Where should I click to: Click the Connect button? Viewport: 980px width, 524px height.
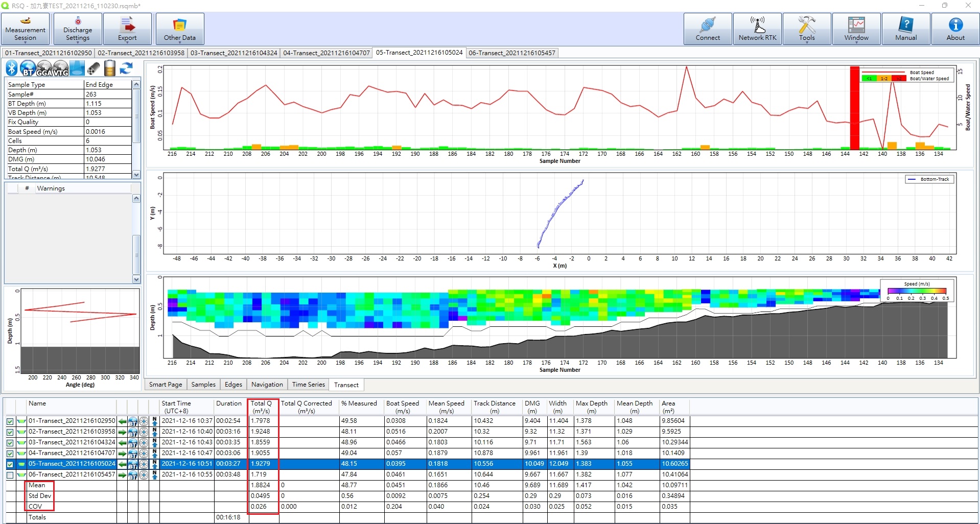coord(707,29)
